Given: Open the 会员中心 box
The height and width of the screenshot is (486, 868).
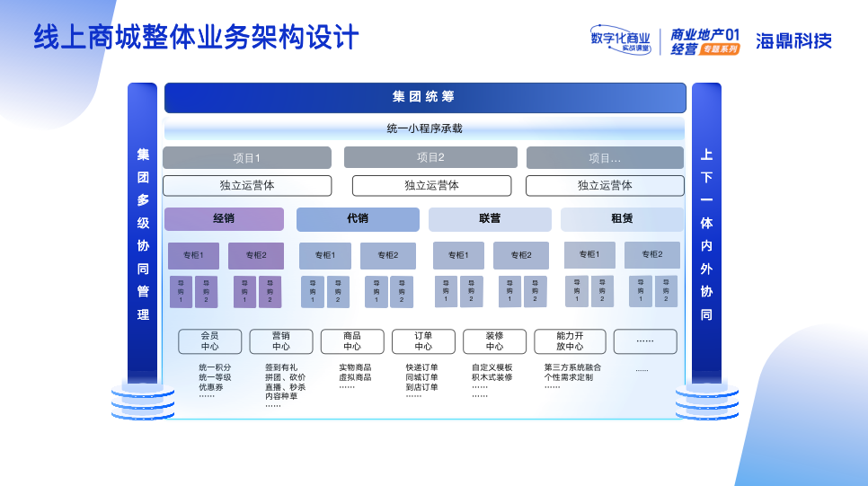Looking at the screenshot, I should (209, 341).
